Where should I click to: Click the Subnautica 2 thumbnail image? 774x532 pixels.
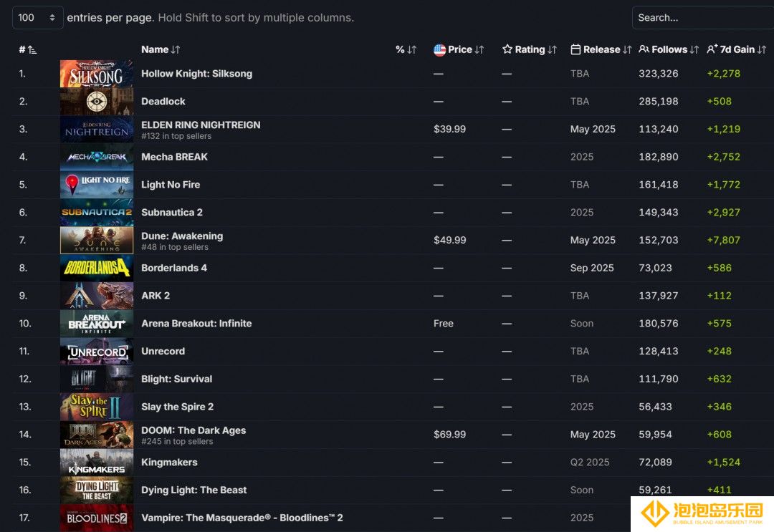tap(97, 213)
